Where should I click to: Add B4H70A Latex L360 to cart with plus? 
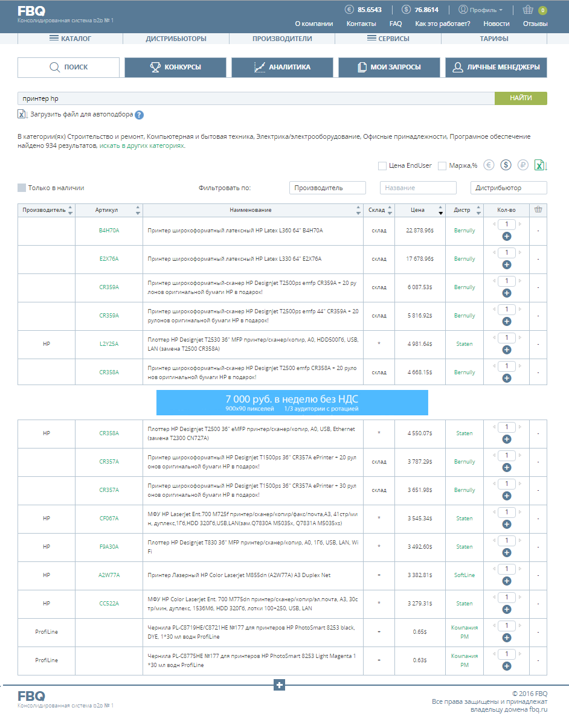pyautogui.click(x=506, y=236)
